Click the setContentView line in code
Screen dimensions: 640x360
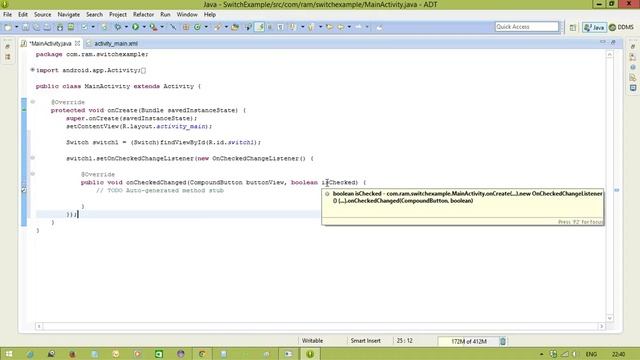[139, 127]
